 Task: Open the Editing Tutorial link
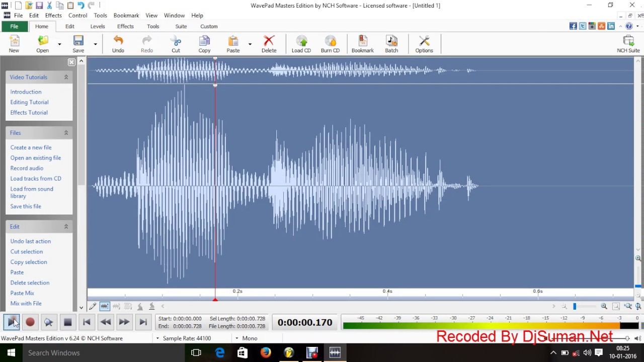29,102
